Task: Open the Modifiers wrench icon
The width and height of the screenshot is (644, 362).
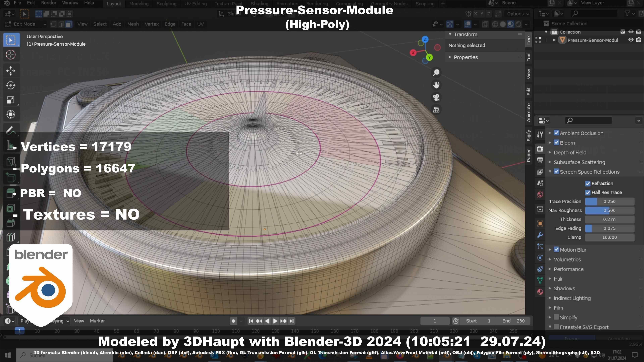Action: click(x=540, y=235)
